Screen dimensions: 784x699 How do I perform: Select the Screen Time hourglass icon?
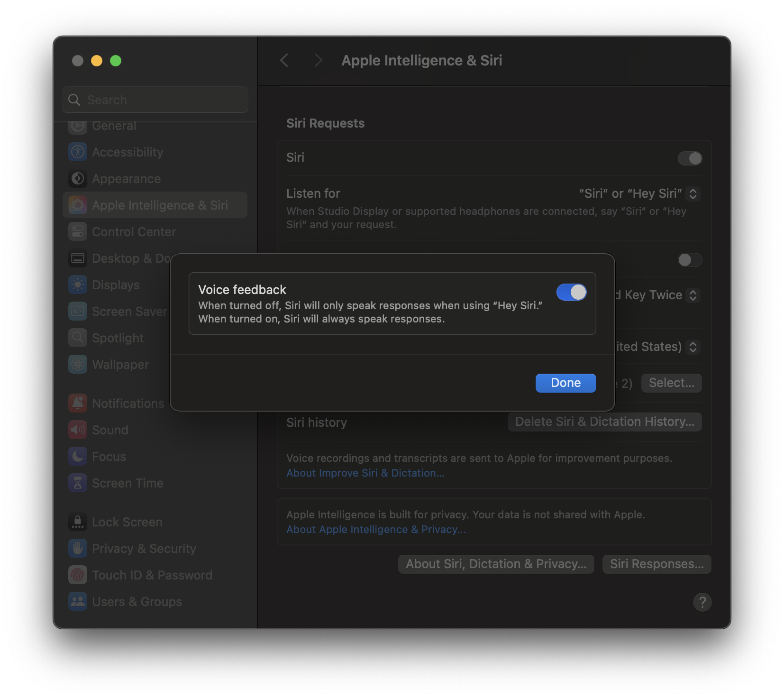[78, 483]
